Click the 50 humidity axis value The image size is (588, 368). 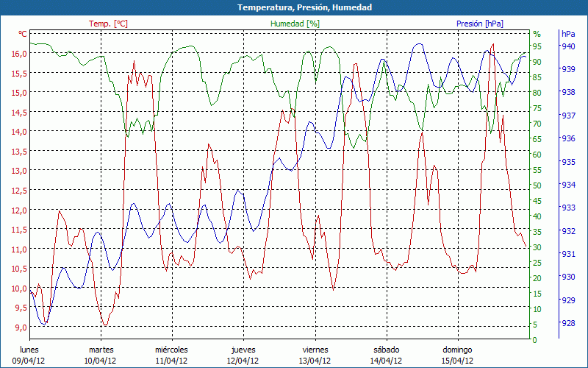(537, 185)
